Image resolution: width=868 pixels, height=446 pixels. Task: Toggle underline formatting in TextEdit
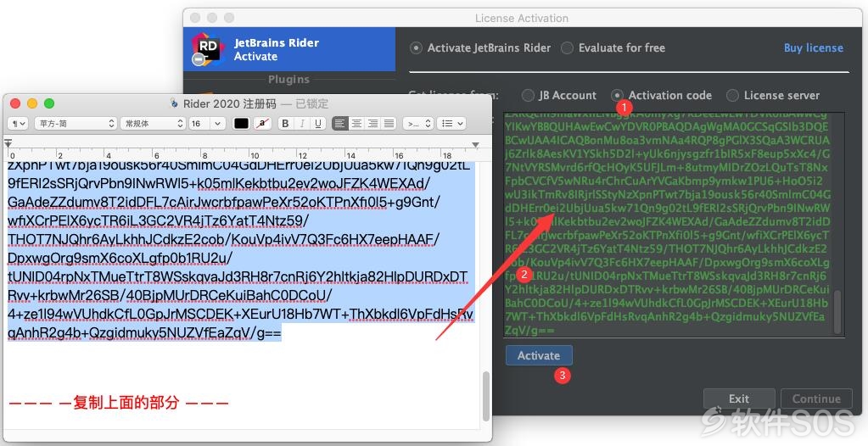pyautogui.click(x=317, y=124)
